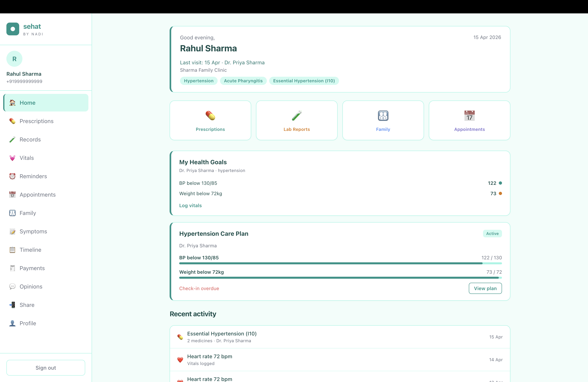The height and width of the screenshot is (382, 588).
Task: Go to Symptoms in the sidebar
Action: (46, 232)
